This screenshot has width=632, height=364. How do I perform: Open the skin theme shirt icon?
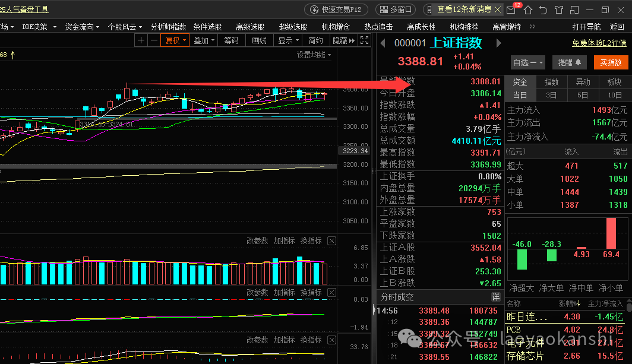pos(558,10)
